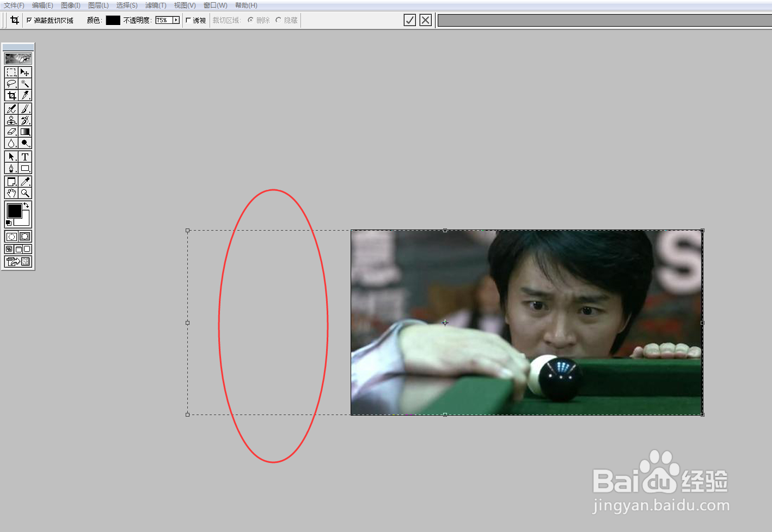This screenshot has width=772, height=532.
Task: Switch to full screen with menu bar
Action: pos(18,249)
